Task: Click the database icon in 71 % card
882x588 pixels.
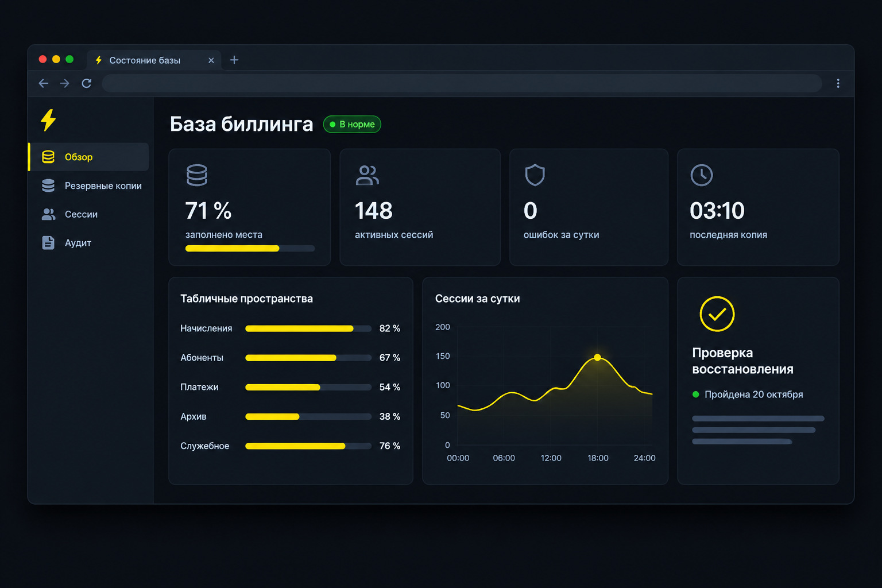Action: [x=197, y=175]
